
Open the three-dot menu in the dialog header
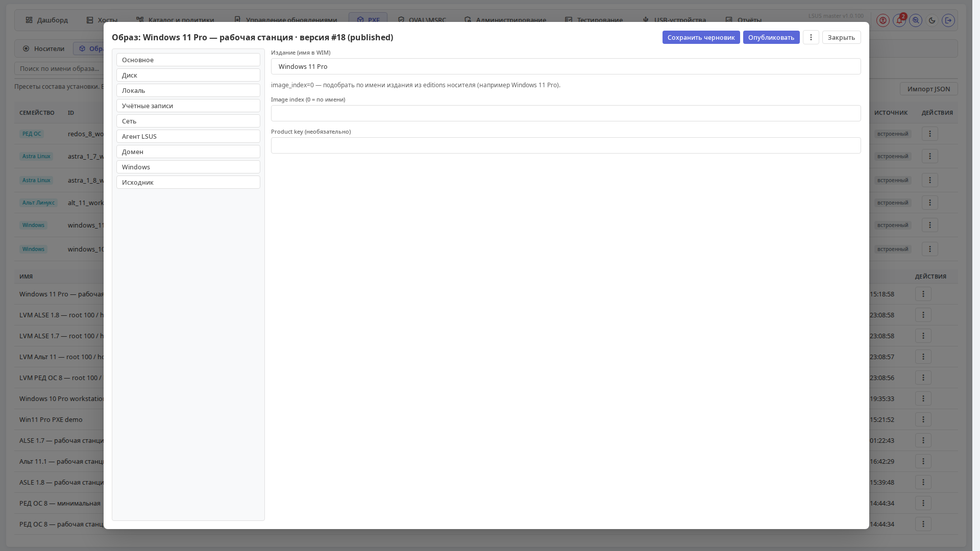pos(811,37)
